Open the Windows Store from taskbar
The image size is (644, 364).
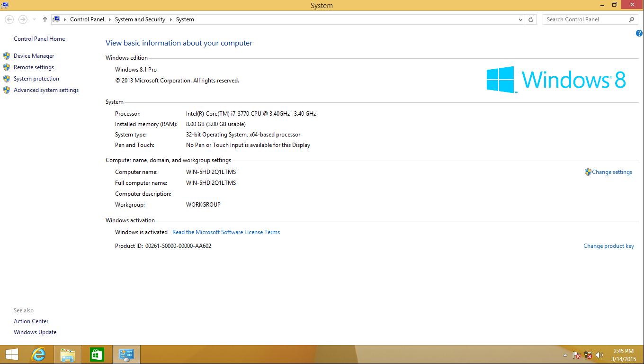[97, 355]
